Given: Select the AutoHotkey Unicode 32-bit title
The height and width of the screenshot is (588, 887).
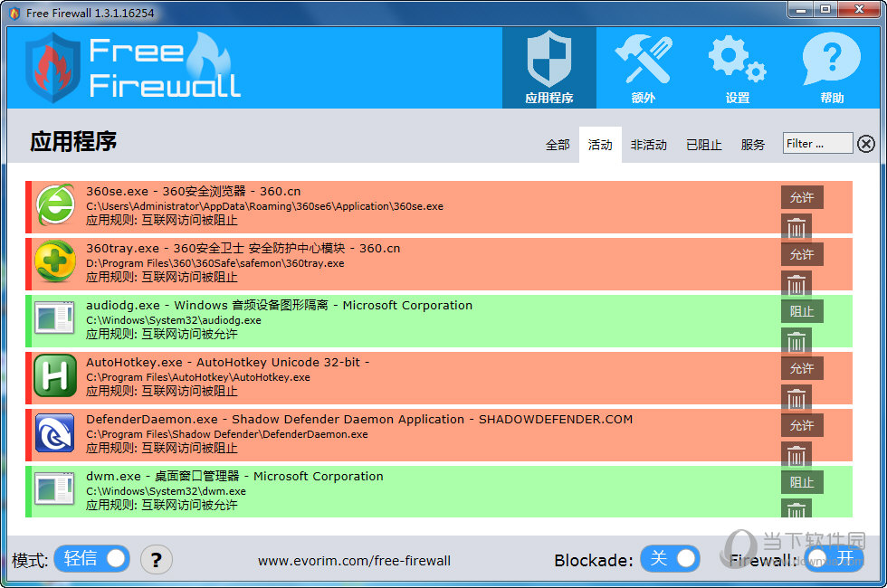Looking at the screenshot, I should (227, 363).
